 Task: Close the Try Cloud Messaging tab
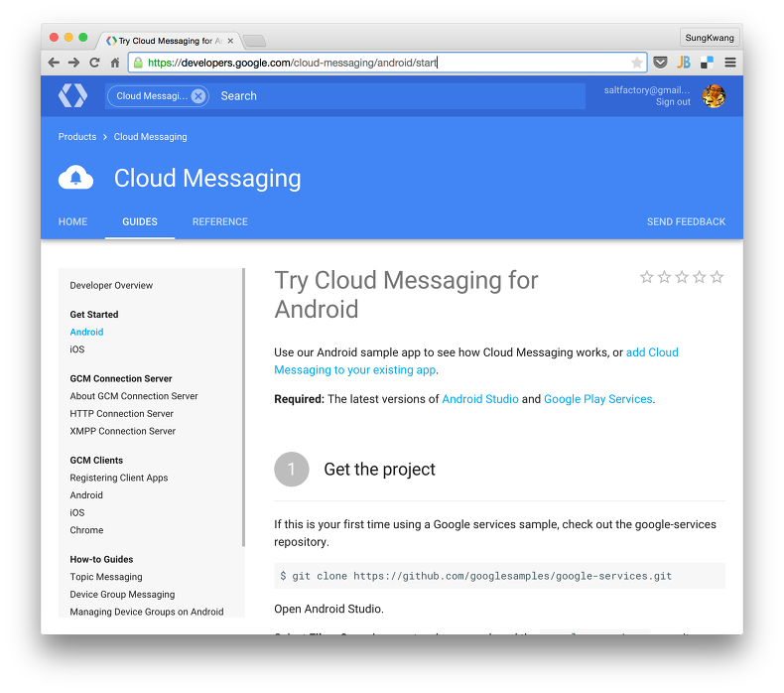230,41
